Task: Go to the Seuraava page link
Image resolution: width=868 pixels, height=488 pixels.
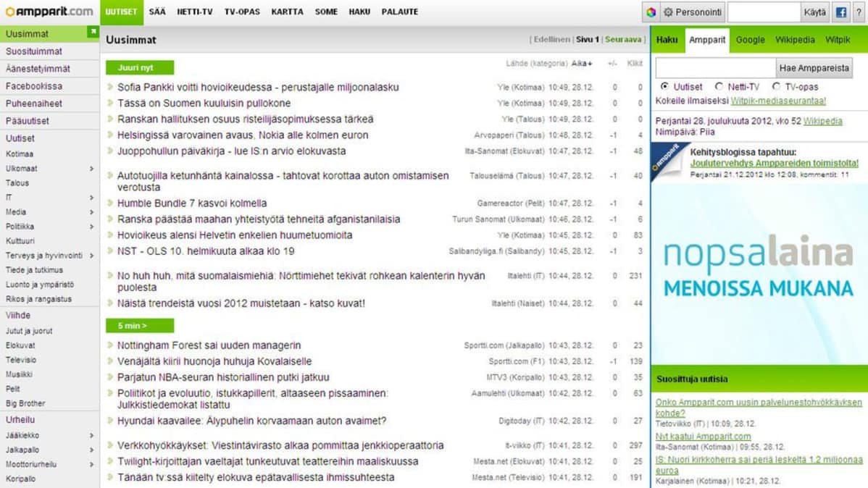Action: pos(623,39)
